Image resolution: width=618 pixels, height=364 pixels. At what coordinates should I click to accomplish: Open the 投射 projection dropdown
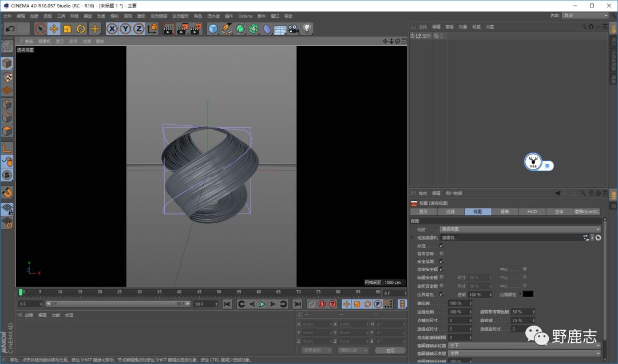(520, 230)
